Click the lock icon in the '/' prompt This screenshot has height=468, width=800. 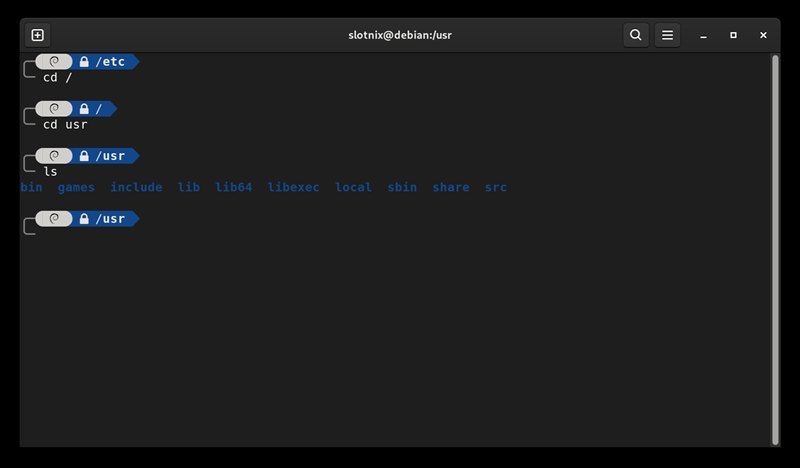click(84, 109)
